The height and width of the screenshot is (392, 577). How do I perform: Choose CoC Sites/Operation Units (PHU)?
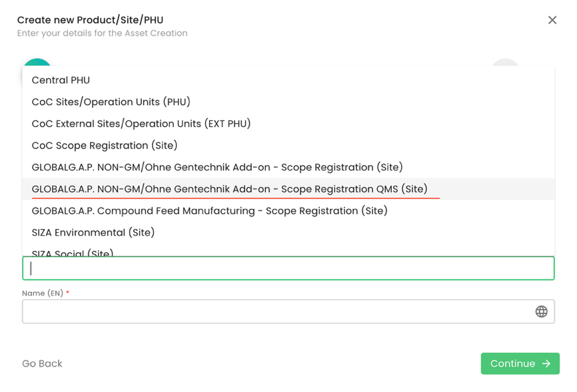111,102
